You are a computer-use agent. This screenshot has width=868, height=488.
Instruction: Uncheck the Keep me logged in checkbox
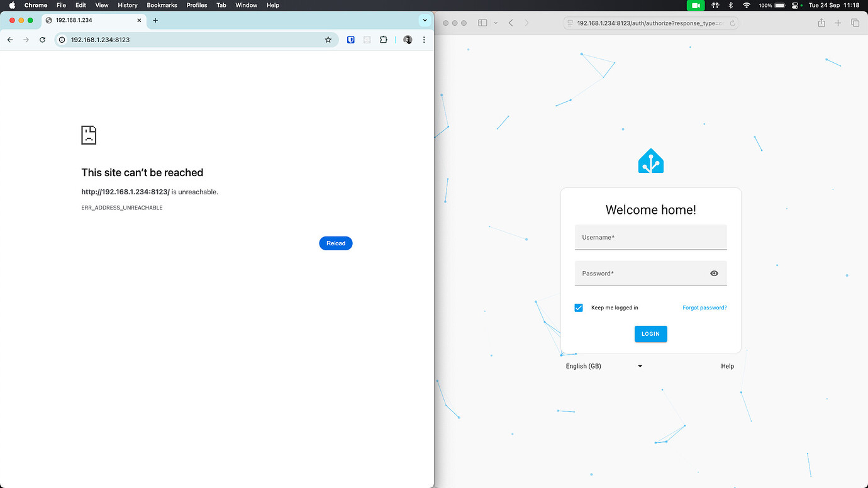pos(579,308)
